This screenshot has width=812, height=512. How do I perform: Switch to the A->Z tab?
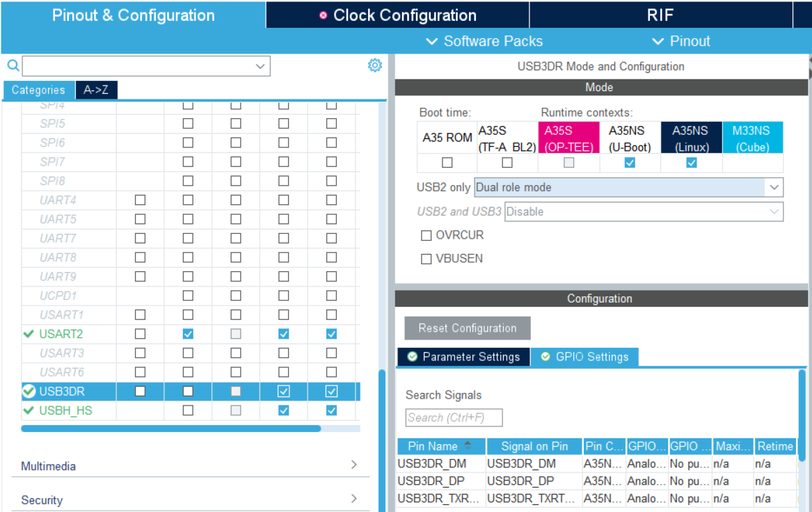(x=96, y=90)
